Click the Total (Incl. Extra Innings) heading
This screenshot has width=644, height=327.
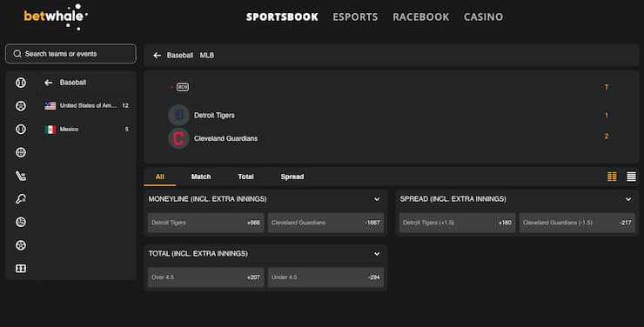click(x=198, y=254)
